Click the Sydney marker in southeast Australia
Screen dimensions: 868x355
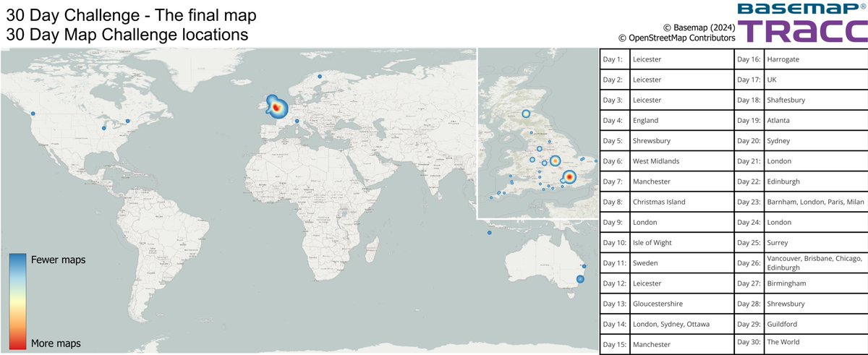(579, 279)
